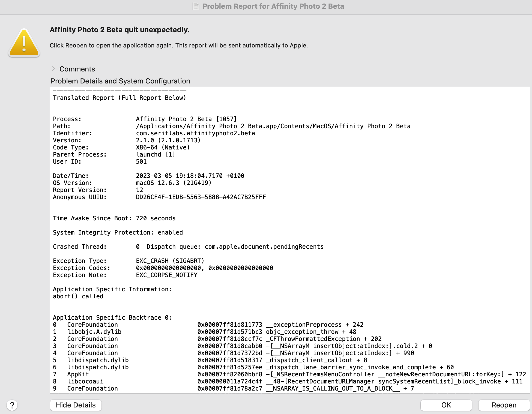Click backtrace line for libcocoaui
This screenshot has height=414, width=532.
pyautogui.click(x=85, y=381)
